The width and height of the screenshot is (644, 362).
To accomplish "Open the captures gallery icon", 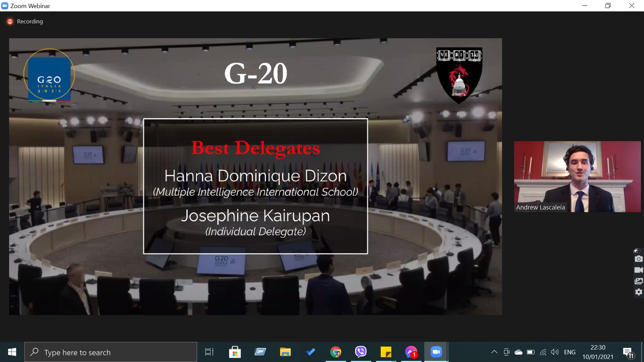I will point(638,281).
